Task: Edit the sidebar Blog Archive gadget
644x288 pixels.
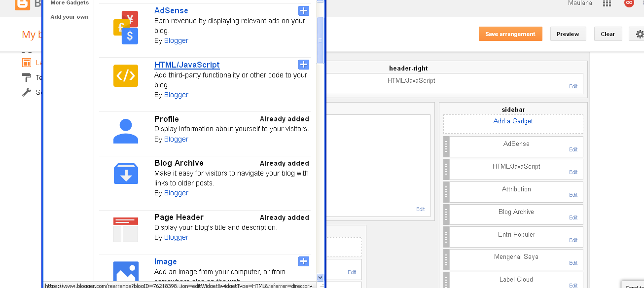Action: (573, 217)
